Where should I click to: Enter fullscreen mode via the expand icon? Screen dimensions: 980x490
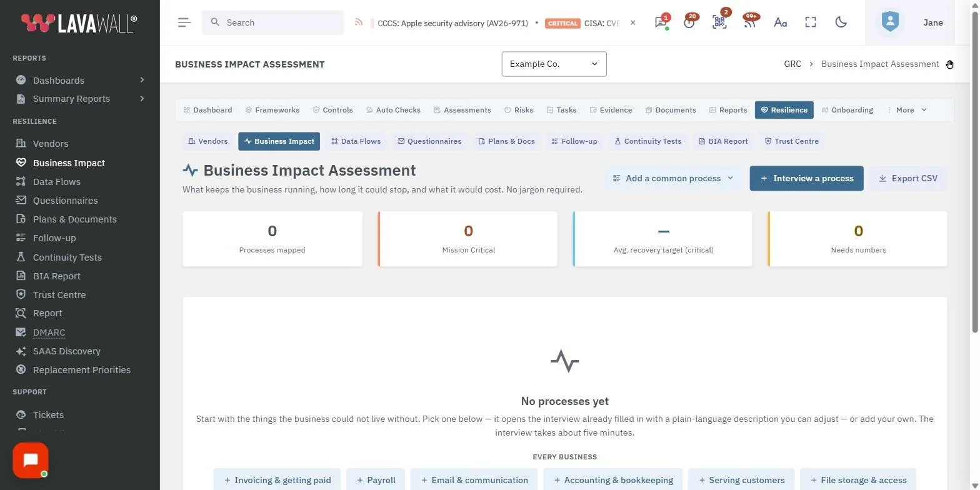[811, 22]
